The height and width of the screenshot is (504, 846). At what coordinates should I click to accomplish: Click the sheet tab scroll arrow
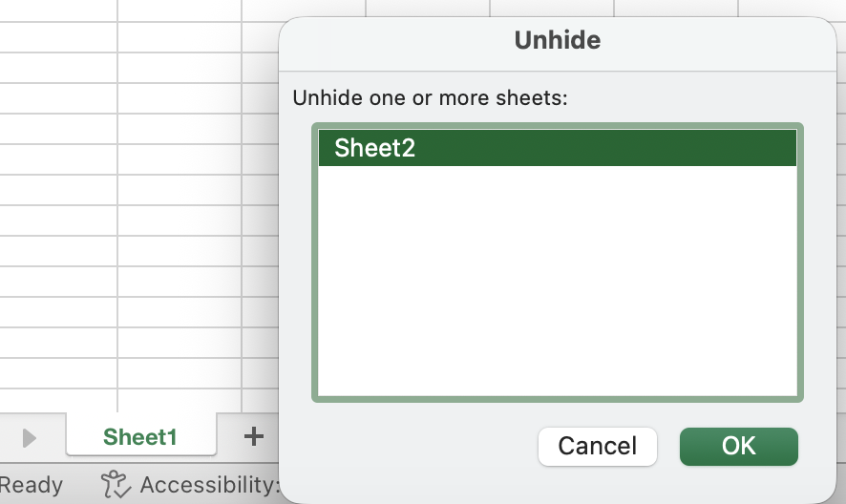[x=29, y=438]
